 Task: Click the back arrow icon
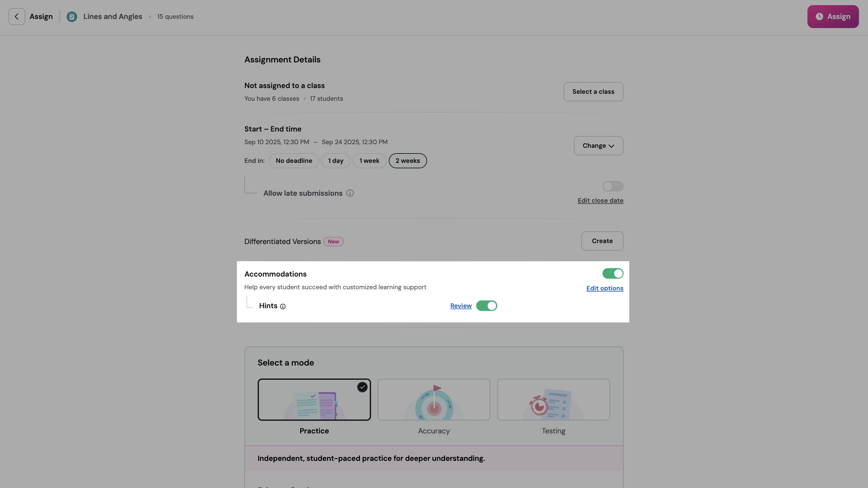pyautogui.click(x=17, y=17)
